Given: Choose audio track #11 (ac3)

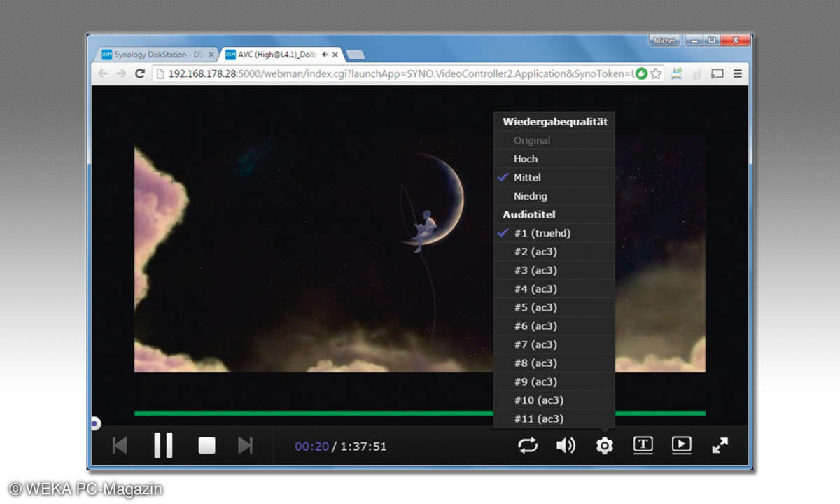Looking at the screenshot, I should point(554,419).
